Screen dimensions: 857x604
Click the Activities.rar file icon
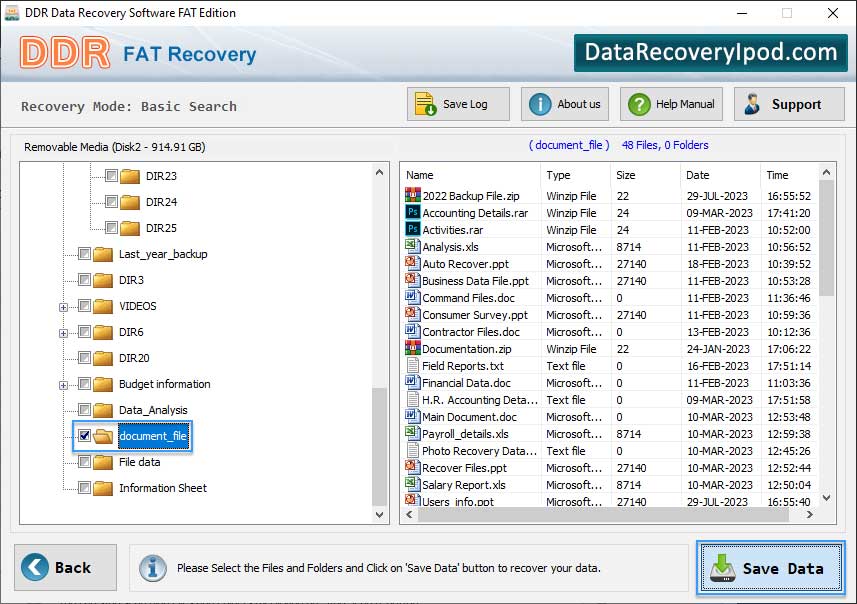click(413, 229)
